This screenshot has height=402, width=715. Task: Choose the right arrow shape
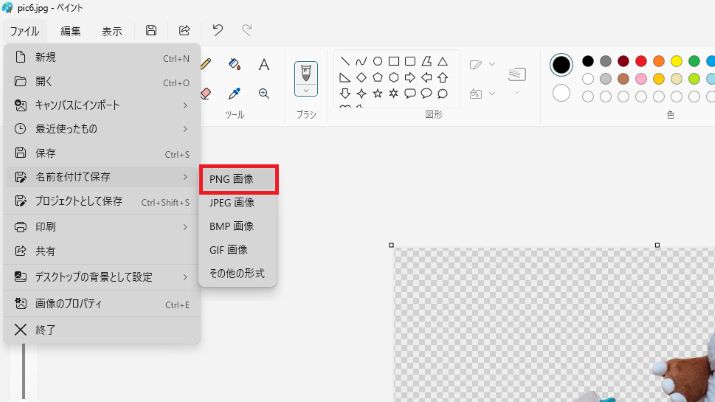410,77
